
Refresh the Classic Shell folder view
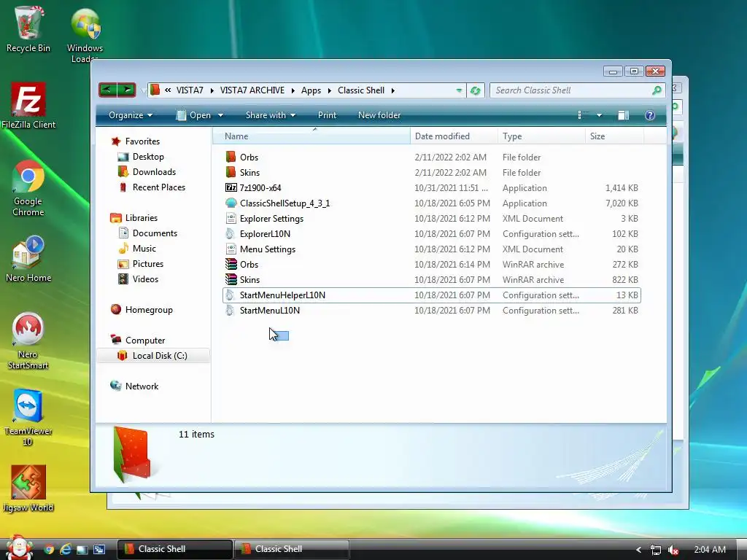click(475, 90)
